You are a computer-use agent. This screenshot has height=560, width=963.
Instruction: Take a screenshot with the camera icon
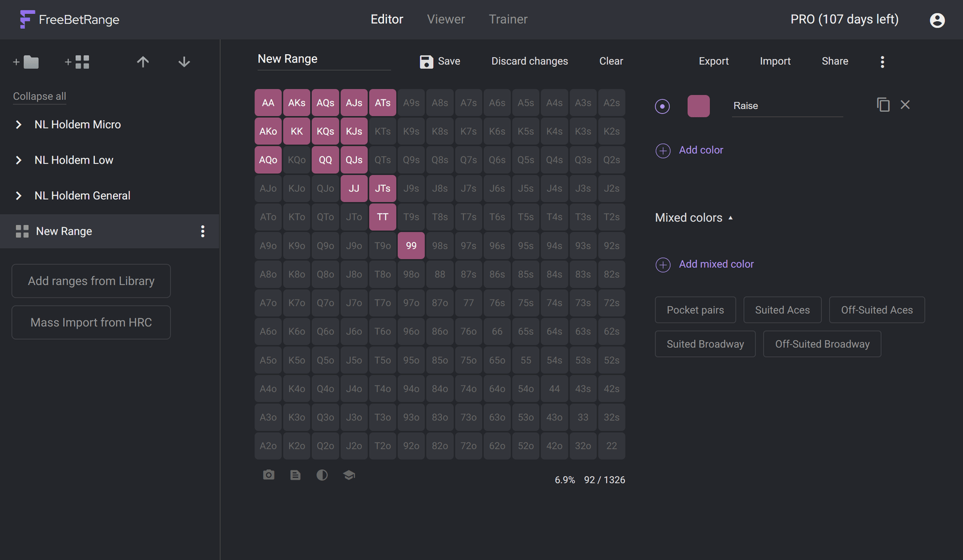click(268, 475)
